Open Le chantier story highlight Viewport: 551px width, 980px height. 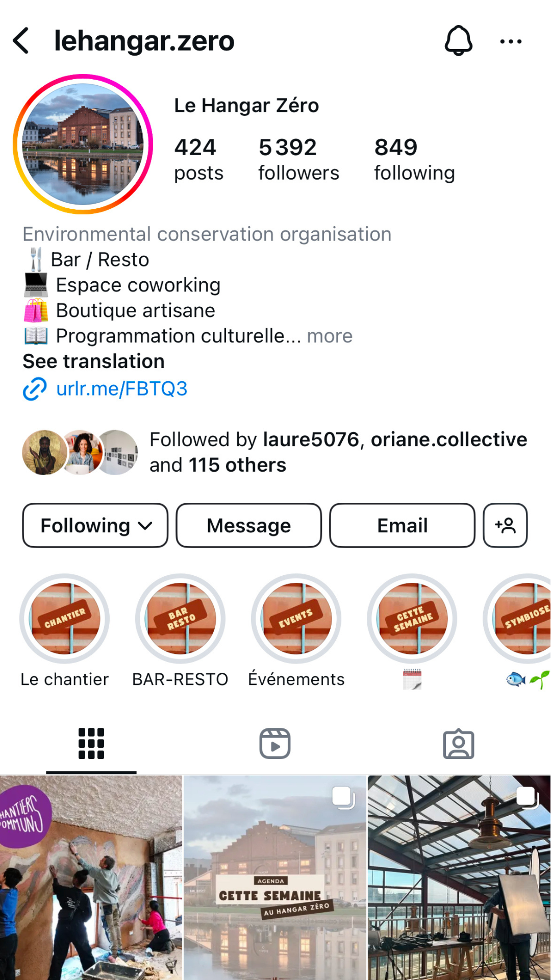click(x=65, y=619)
